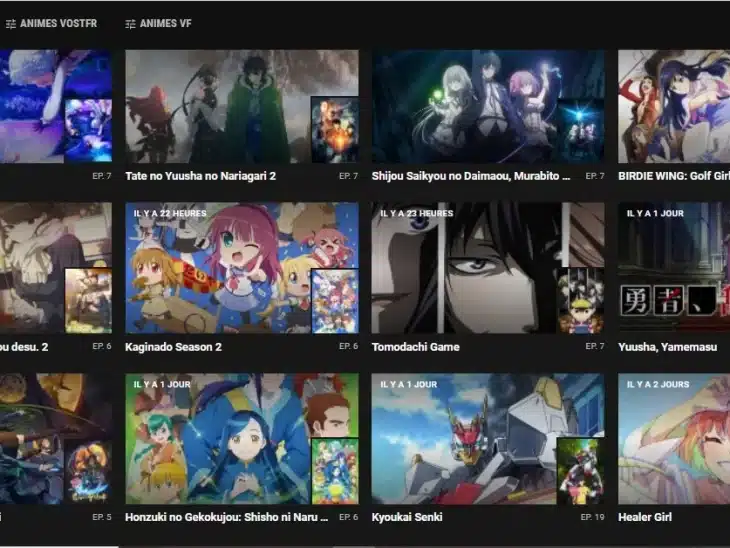The height and width of the screenshot is (548, 730).
Task: Click the IL Y A 23 HEURES label
Action: click(417, 214)
